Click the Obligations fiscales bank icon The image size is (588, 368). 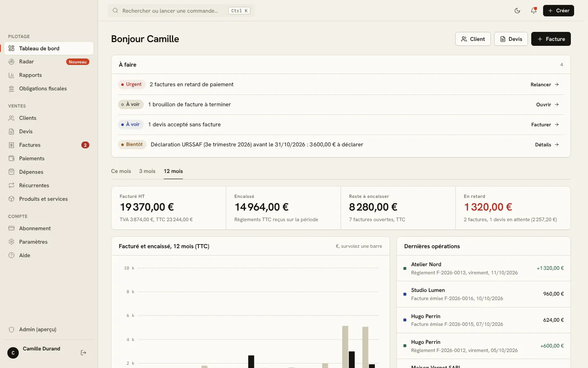pos(11,89)
